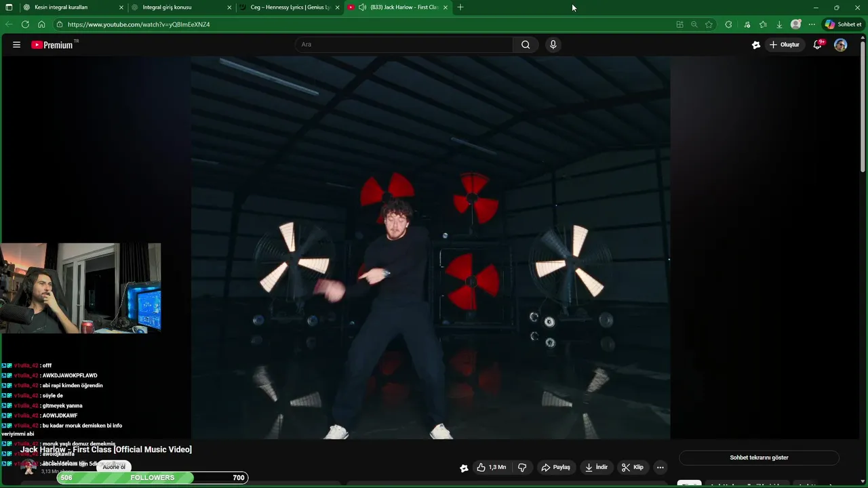Click the video title Jack Harlow First Class
Screen dimensions: 868x488
coord(106,449)
